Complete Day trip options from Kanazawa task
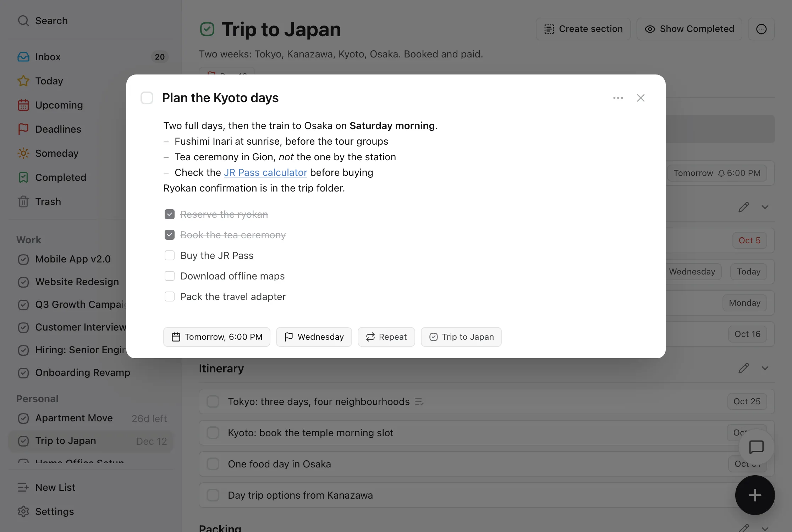792x532 pixels. coord(213,495)
